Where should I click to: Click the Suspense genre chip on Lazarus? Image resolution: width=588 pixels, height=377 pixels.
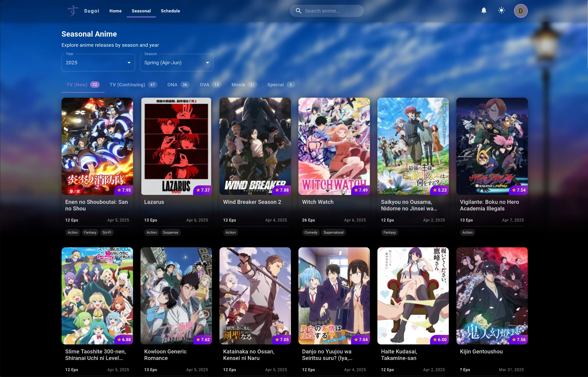[x=170, y=233]
